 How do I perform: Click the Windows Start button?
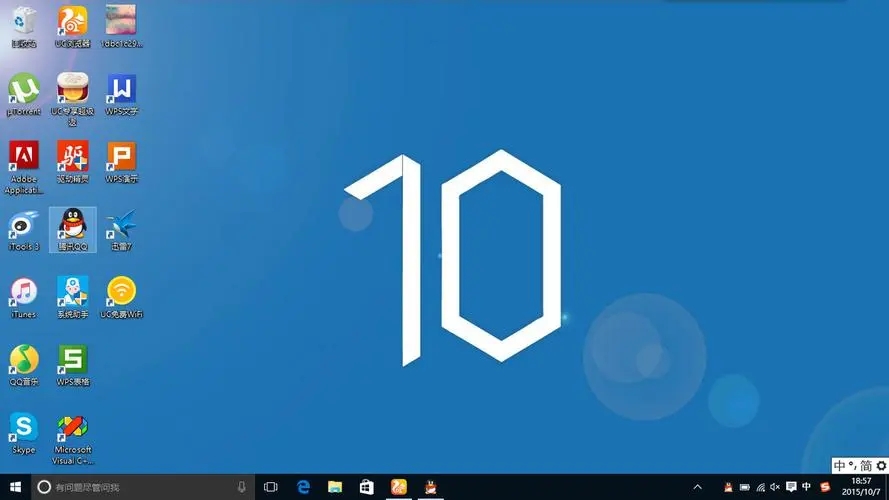click(14, 487)
